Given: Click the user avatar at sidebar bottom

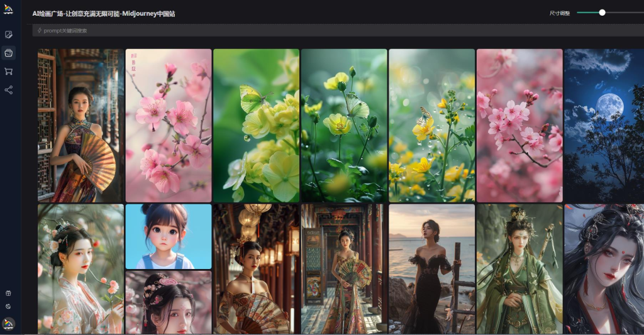Looking at the screenshot, I should click(9, 324).
